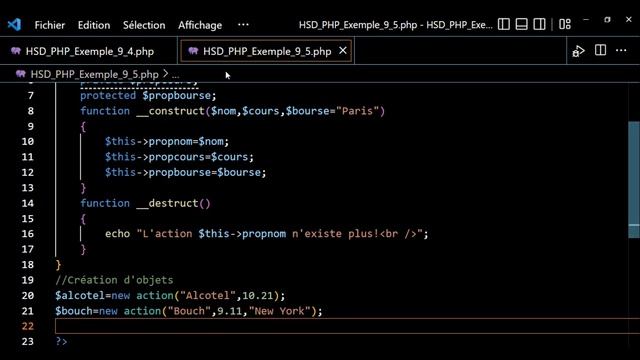Click $this->propnom=$nom on line 10
The height and width of the screenshot is (360, 640).
pos(164,142)
